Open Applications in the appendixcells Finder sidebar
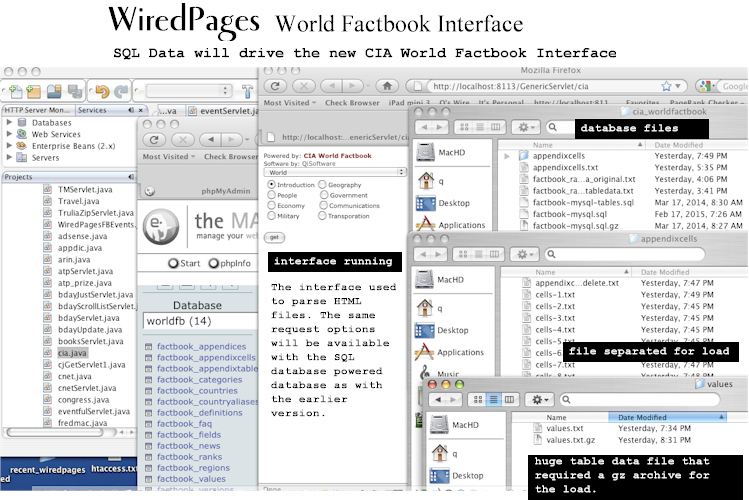The height and width of the screenshot is (500, 749). tap(449, 352)
